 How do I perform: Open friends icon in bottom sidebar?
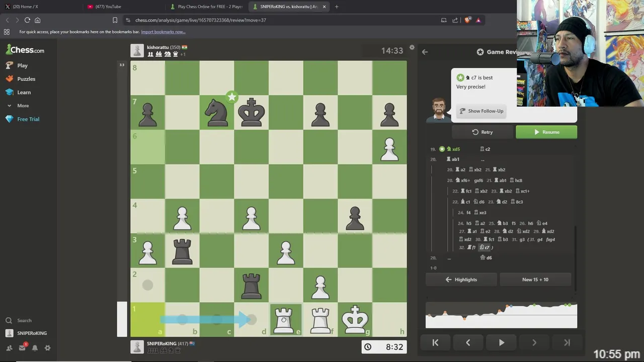pyautogui.click(x=9, y=348)
